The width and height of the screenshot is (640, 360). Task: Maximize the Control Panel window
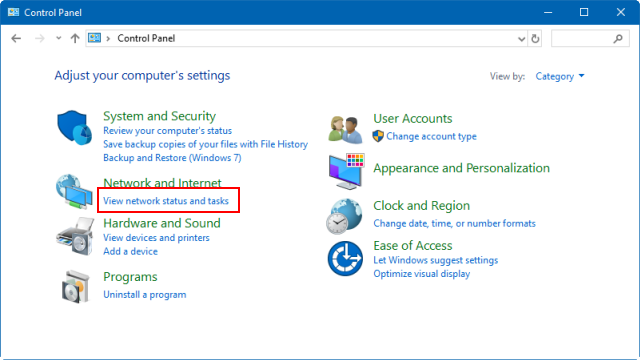pos(584,12)
